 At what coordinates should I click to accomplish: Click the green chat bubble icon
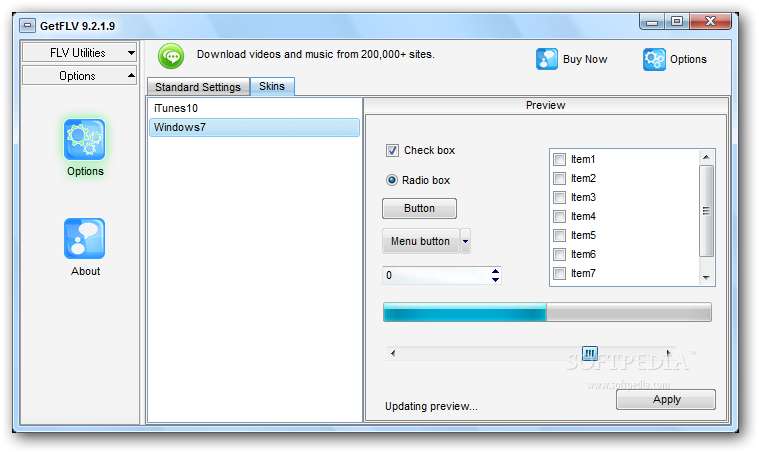coord(171,56)
